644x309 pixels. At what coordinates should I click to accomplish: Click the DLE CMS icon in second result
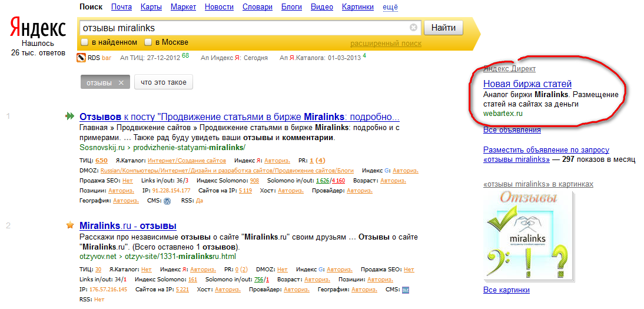click(405, 290)
